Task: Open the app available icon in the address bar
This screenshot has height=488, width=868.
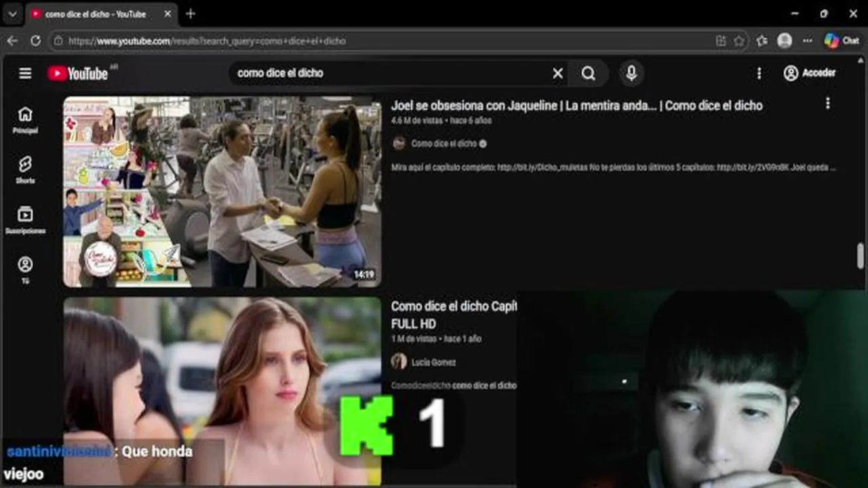Action: [721, 41]
